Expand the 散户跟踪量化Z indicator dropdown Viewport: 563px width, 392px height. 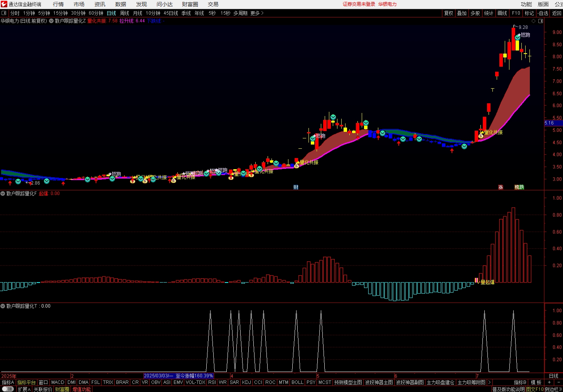(51, 21)
